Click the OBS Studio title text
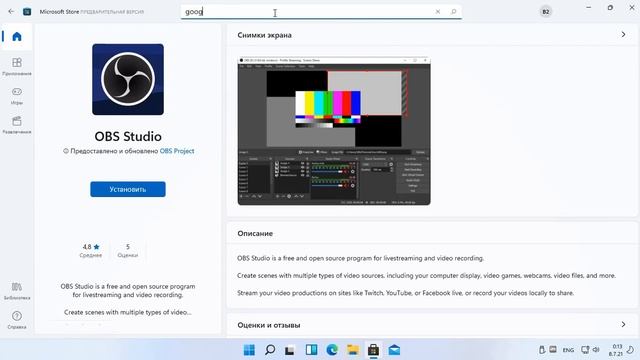 point(128,136)
